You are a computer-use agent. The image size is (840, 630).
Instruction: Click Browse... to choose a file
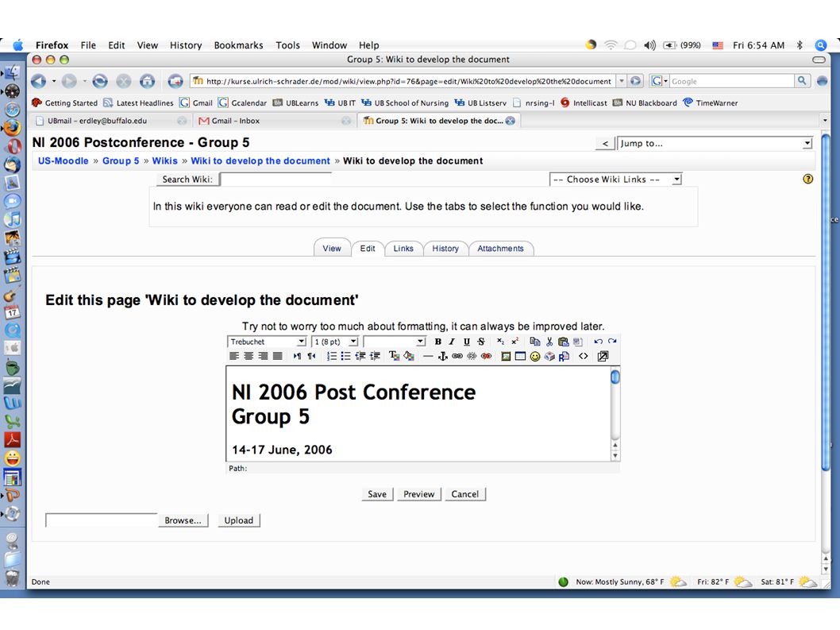point(183,520)
